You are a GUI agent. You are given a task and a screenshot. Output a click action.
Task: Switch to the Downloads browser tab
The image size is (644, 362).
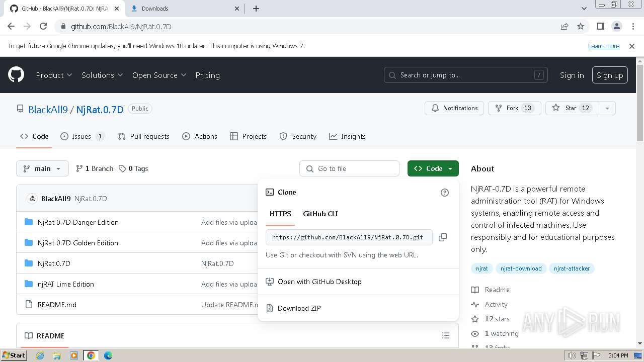(x=184, y=9)
